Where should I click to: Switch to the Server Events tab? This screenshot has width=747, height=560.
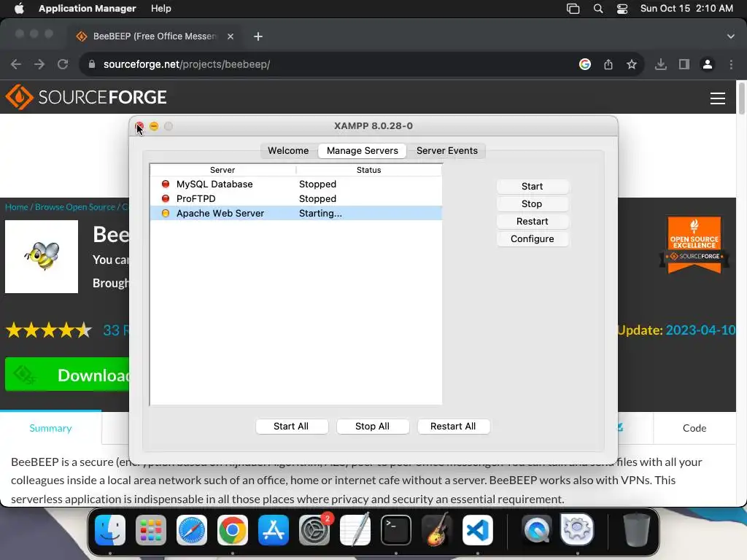[447, 150]
